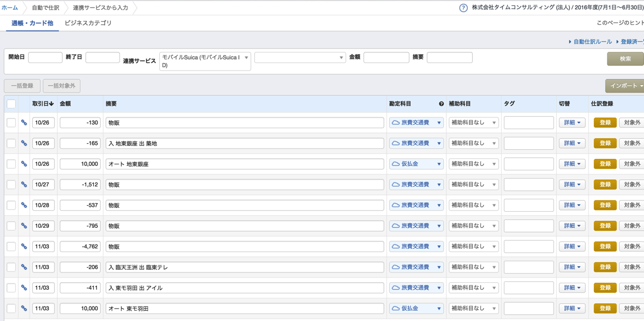644x321 pixels.
Task: Open the 連携サービス モバイルSuica dropdown
Action: click(x=205, y=61)
